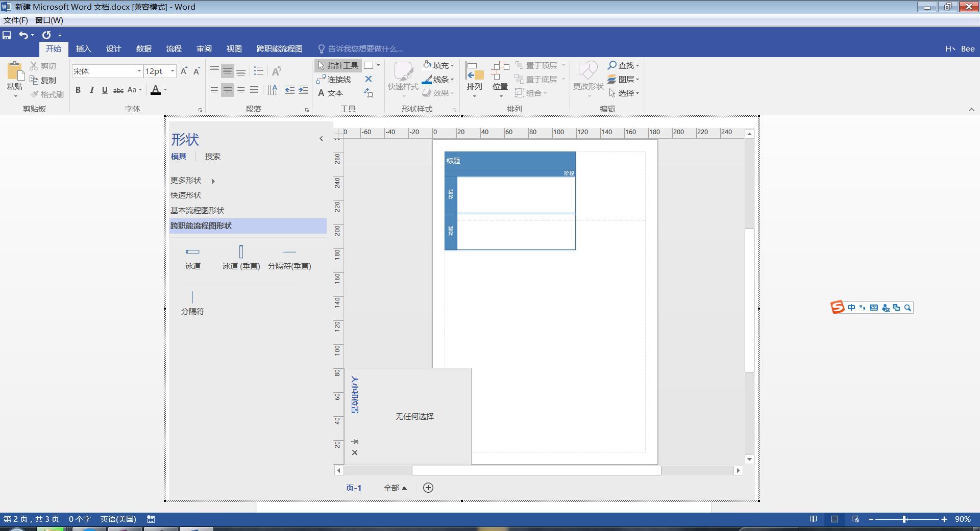Open the Cross-functional flowchart (跨职能流程图) tab
The height and width of the screenshot is (531, 980).
[x=279, y=49]
